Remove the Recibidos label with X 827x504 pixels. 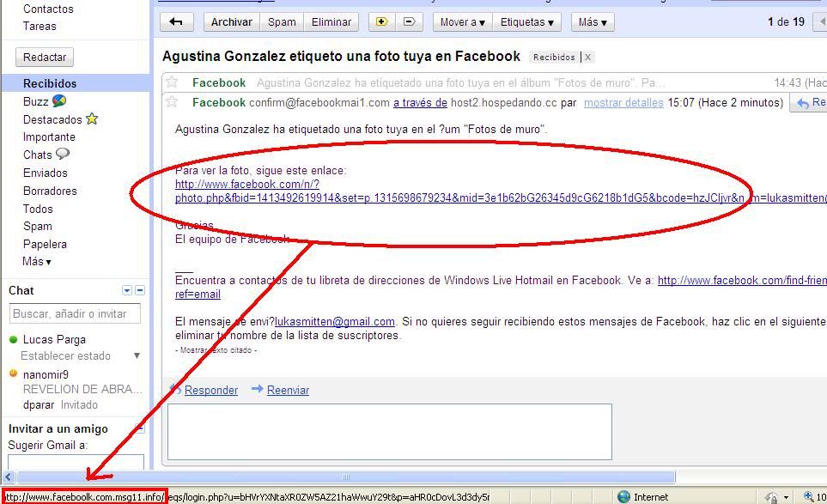588,58
